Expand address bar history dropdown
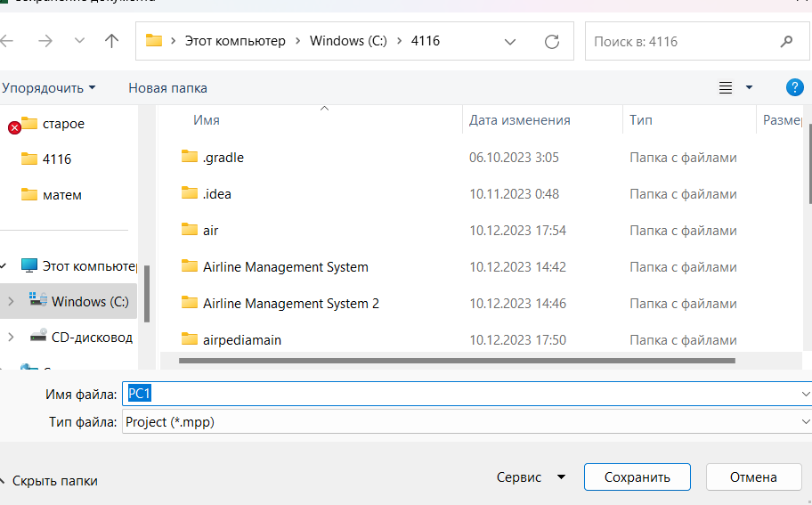This screenshot has height=505, width=812. 510,42
